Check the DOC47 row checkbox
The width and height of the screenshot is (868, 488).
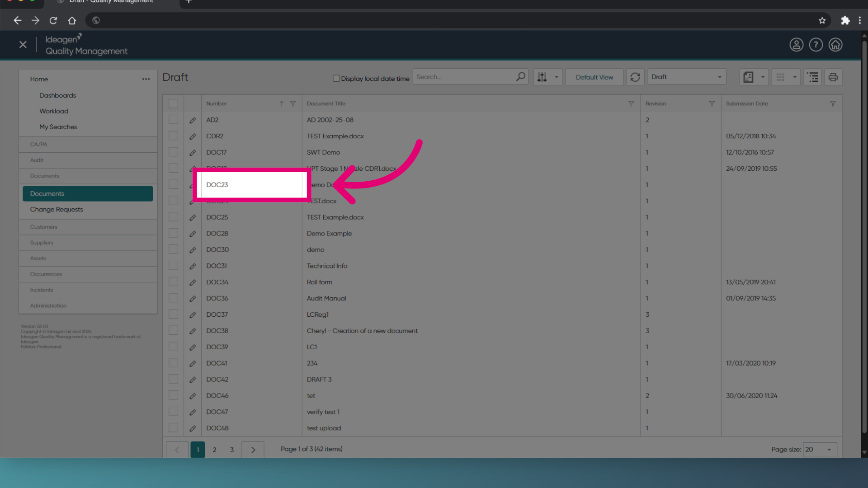(x=173, y=411)
